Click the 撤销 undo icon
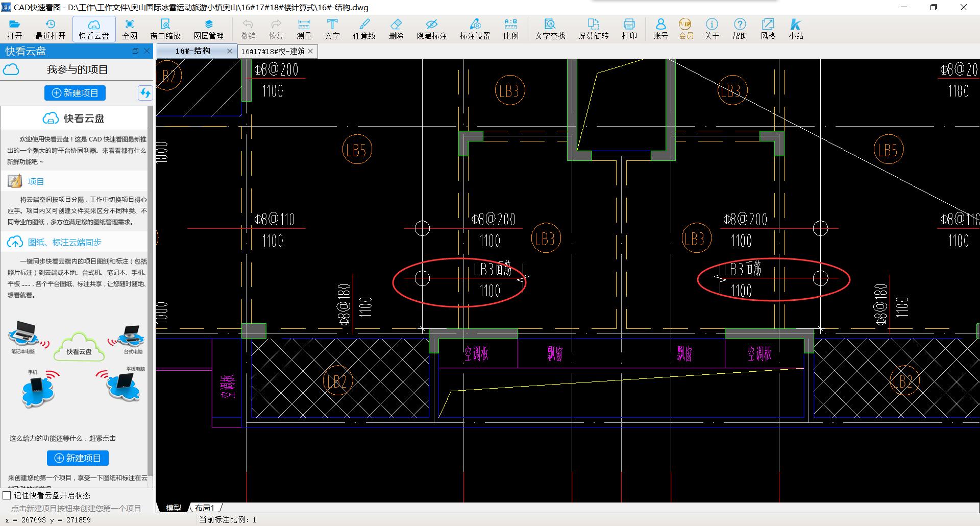The height and width of the screenshot is (526, 980). (248, 29)
